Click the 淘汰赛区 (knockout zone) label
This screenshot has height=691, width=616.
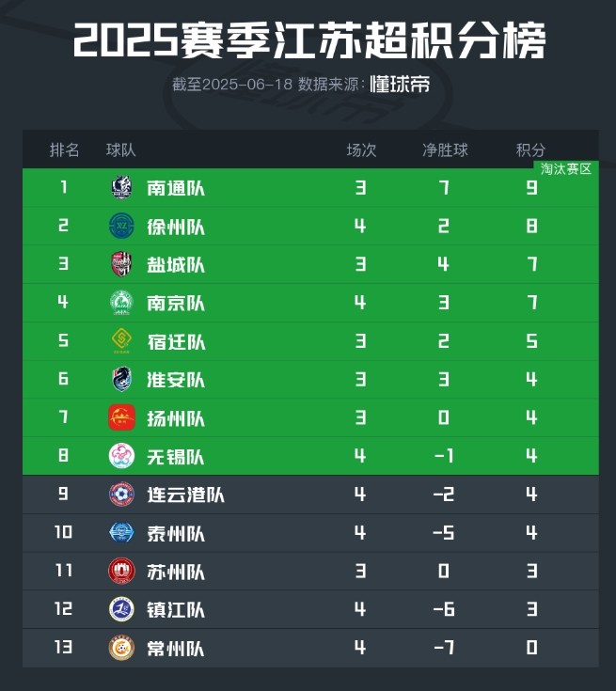[x=566, y=169]
